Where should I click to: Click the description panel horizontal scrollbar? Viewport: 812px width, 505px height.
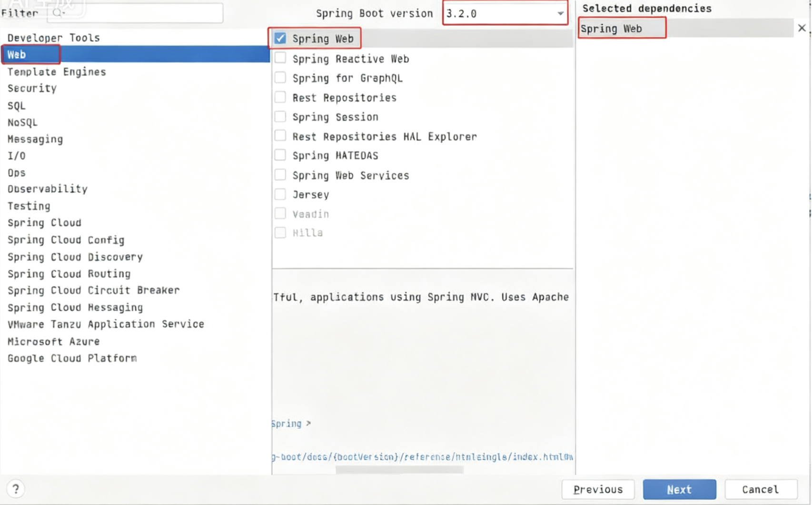399,470
